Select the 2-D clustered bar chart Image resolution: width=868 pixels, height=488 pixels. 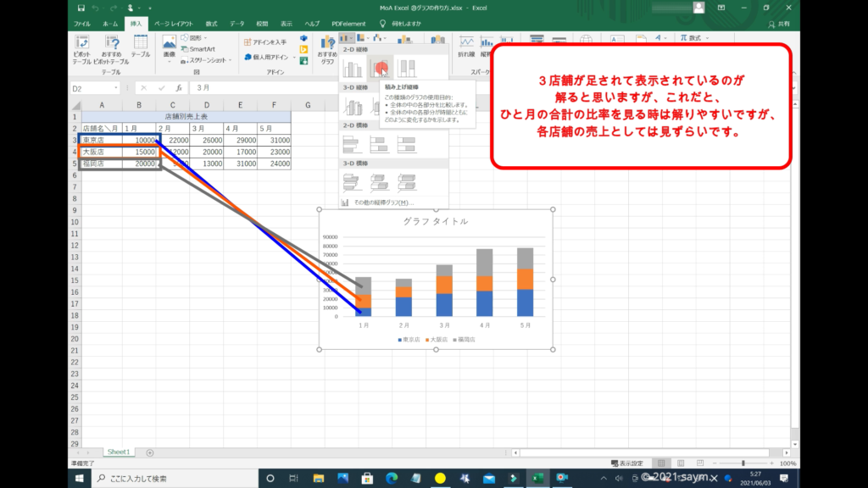[352, 142]
